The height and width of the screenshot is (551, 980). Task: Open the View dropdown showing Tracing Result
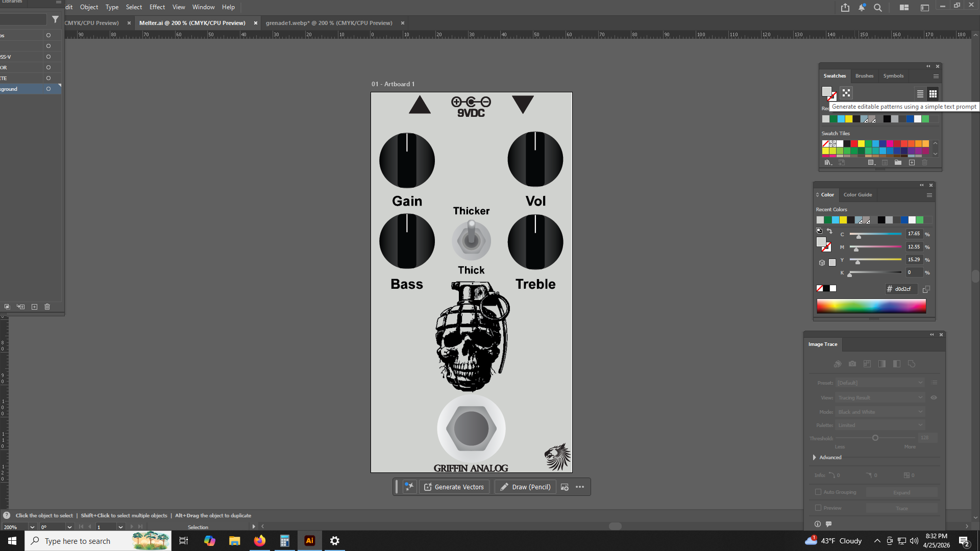[880, 398]
